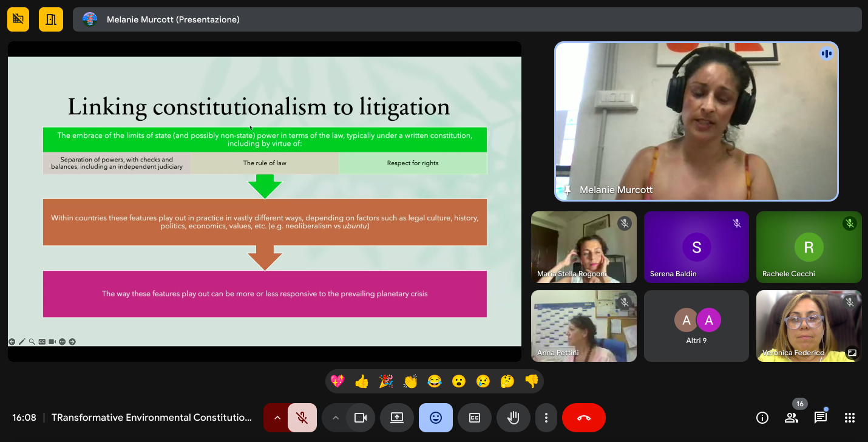This screenshot has width=868, height=442.
Task: Open the chat panel
Action: tap(821, 418)
